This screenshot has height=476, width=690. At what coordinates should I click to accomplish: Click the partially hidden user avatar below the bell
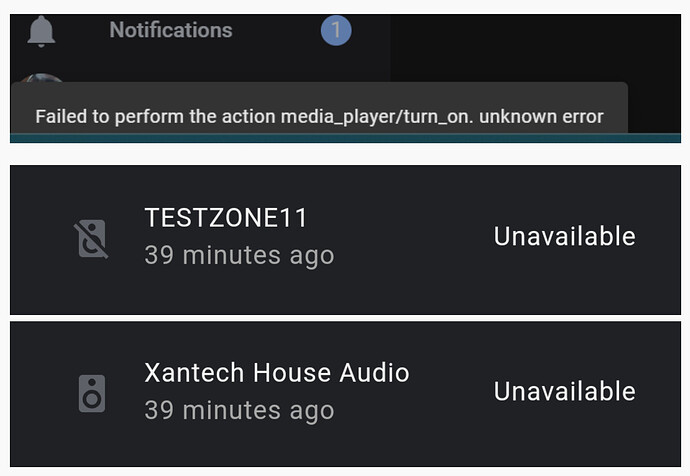[41, 79]
